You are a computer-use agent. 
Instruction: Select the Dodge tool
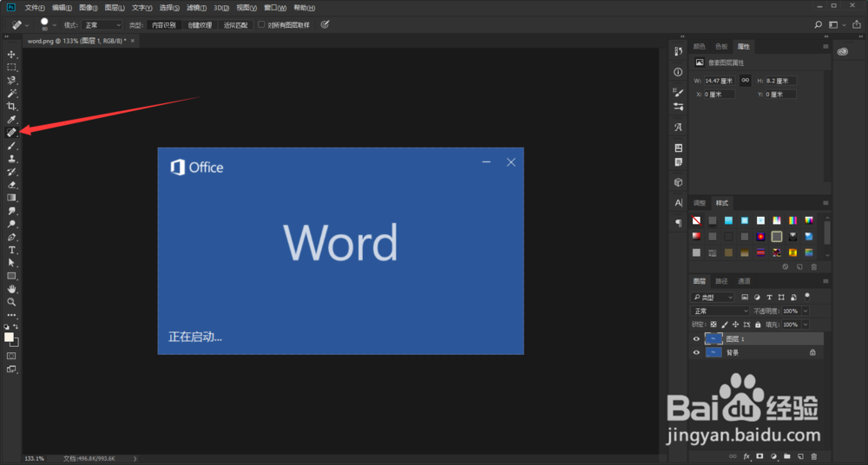pyautogui.click(x=11, y=224)
